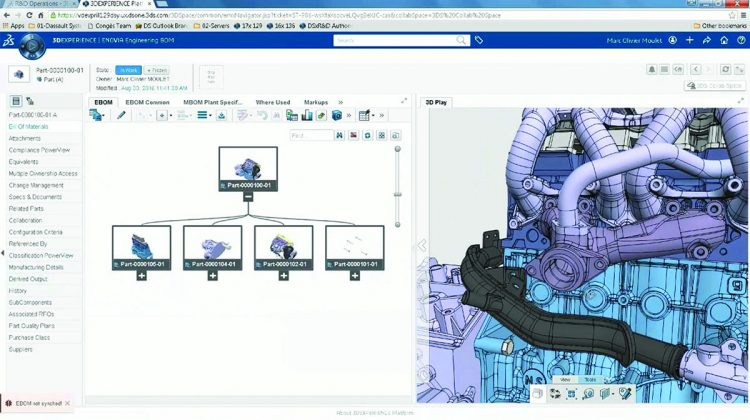The height and width of the screenshot is (420, 750).
Task: Click the pencil edit icon in EBOM toolbar
Action: [121, 115]
